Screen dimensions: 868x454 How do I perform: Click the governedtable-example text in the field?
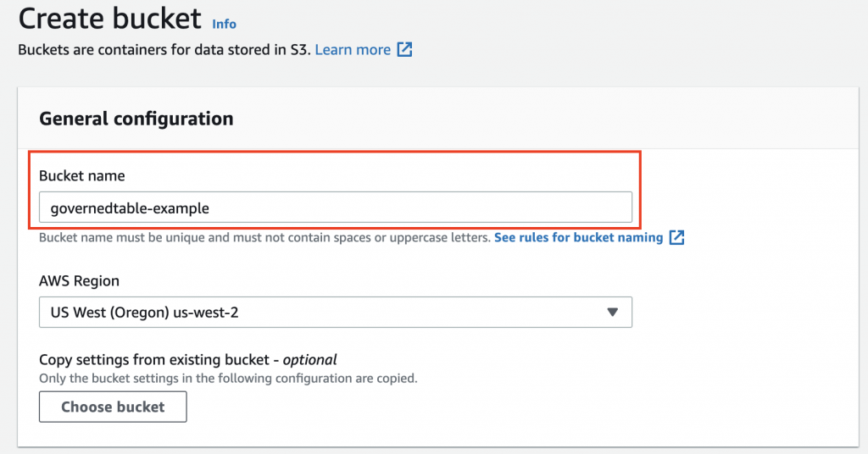click(x=130, y=208)
